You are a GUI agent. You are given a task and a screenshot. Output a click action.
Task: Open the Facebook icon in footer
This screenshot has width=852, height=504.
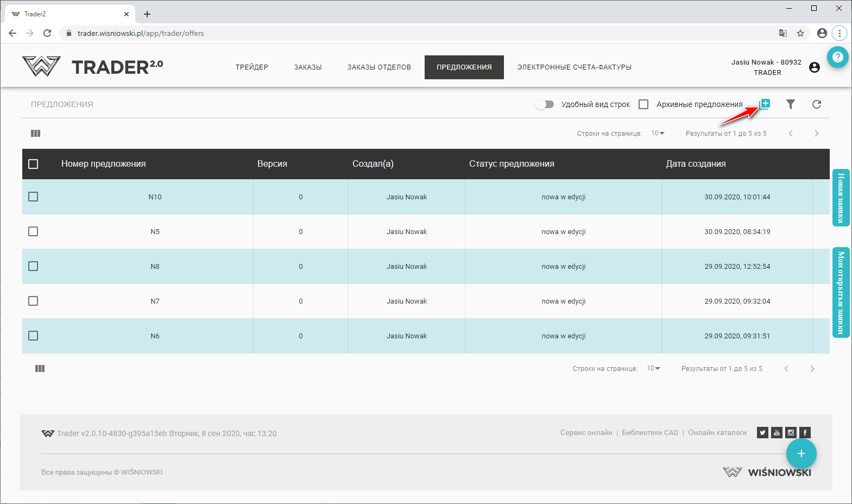tap(805, 433)
